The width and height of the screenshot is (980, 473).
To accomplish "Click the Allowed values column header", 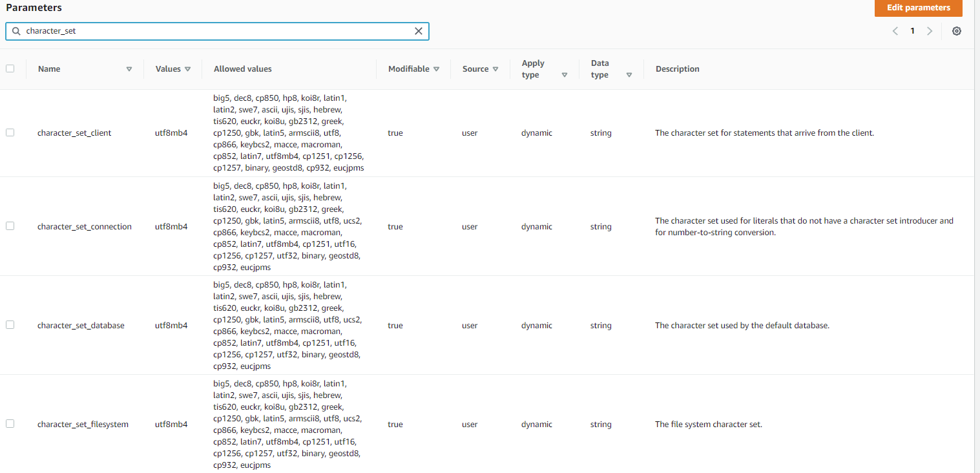I will point(243,68).
